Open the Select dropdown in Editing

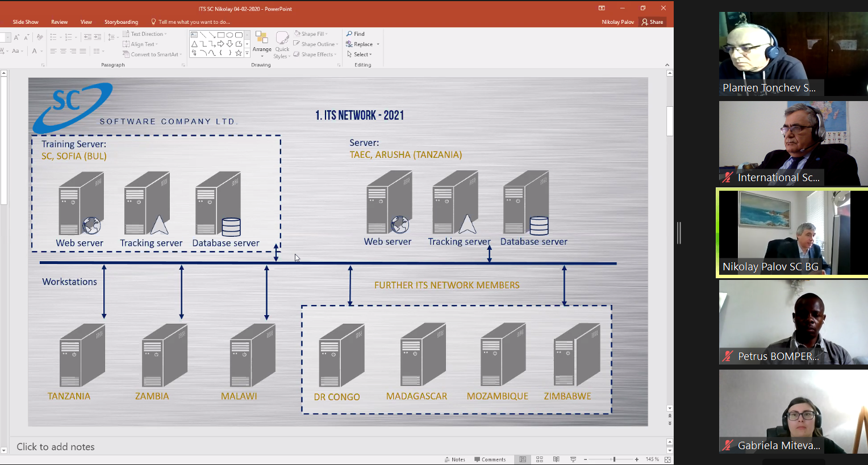pos(359,55)
